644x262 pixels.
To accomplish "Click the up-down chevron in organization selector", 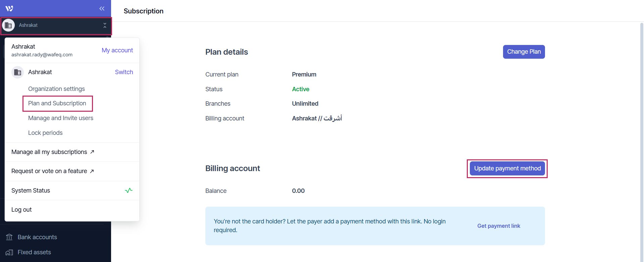I will tap(105, 25).
